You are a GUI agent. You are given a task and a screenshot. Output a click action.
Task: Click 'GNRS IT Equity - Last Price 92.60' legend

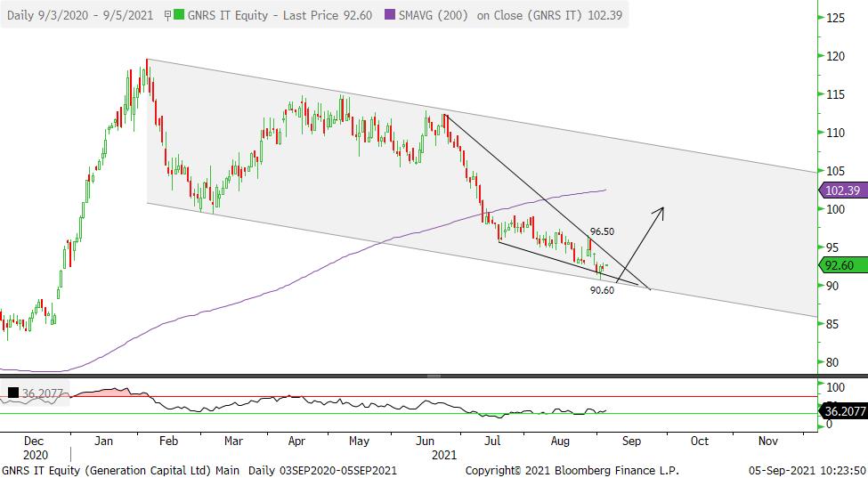(x=280, y=15)
